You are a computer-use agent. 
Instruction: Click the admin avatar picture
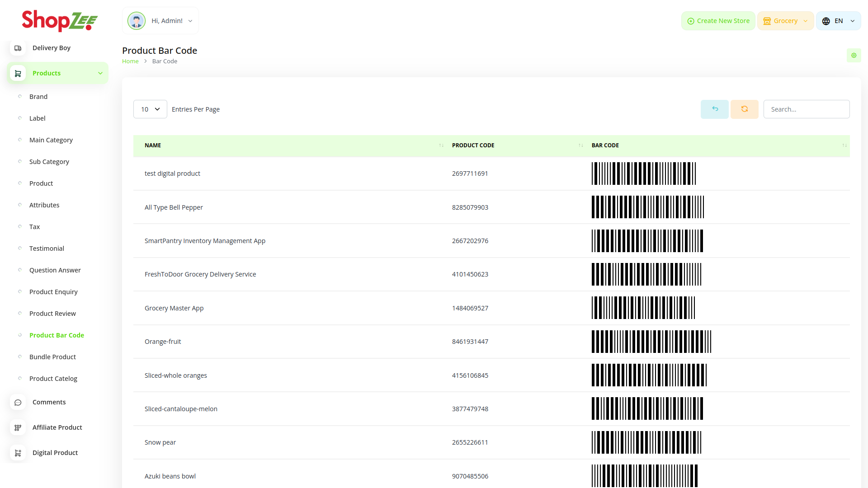coord(136,21)
